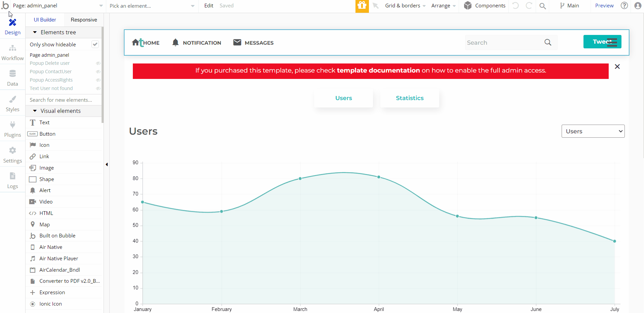
Task: Select Page admin_panel in elements tree
Action: coord(49,55)
